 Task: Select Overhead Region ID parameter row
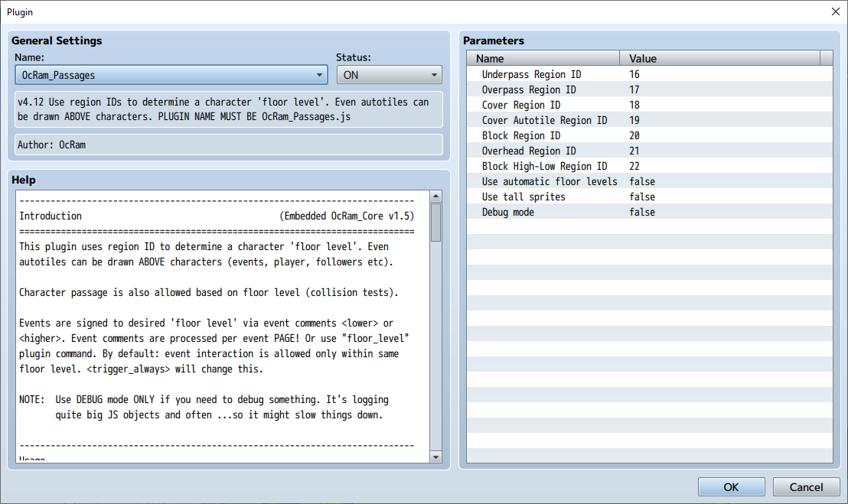point(650,151)
